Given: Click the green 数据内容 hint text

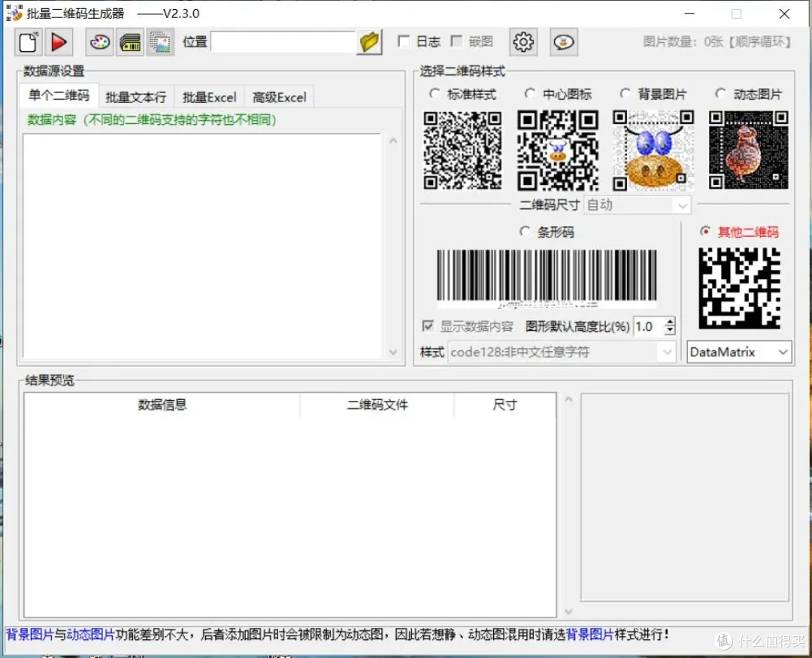Looking at the screenshot, I should 152,120.
